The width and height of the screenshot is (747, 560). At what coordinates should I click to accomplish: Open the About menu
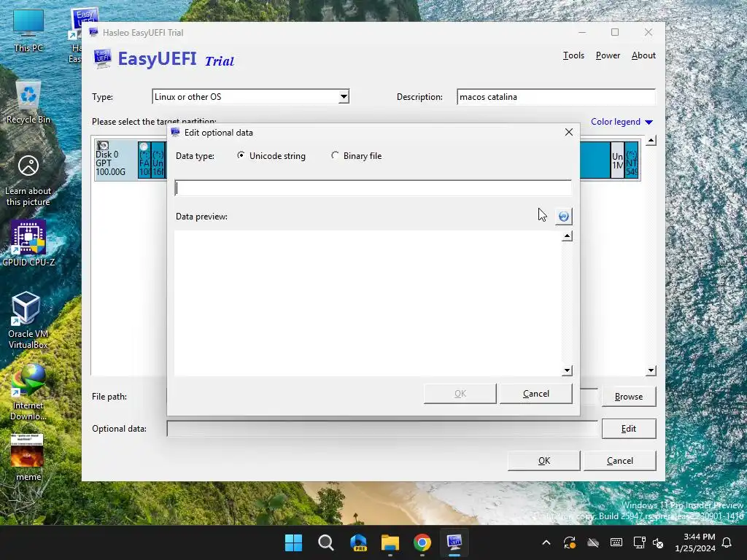click(x=643, y=55)
